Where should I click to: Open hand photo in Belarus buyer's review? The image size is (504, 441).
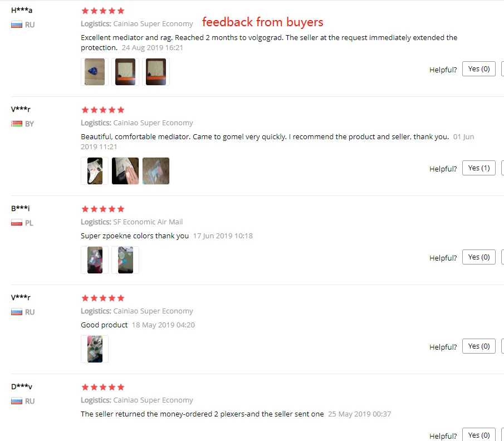pos(125,171)
